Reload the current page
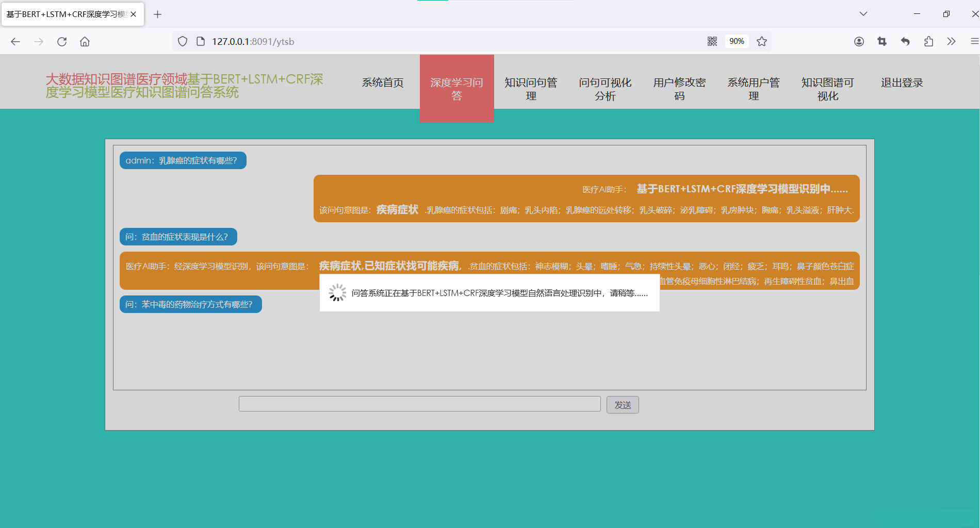Viewport: 980px width, 528px height. tap(62, 42)
